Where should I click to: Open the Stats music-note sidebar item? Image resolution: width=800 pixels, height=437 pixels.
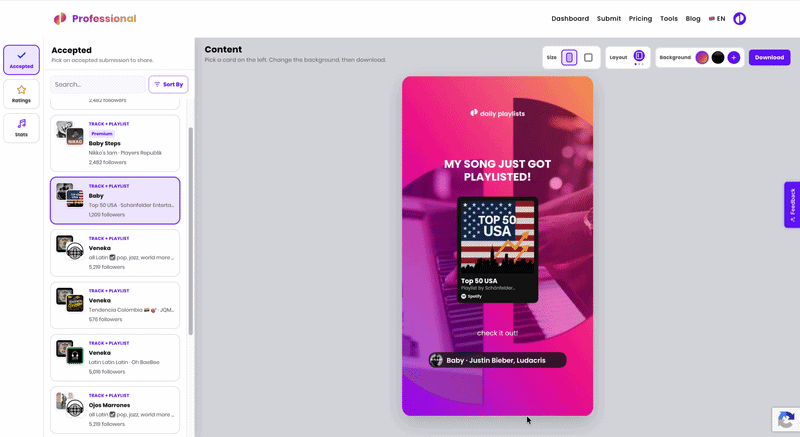point(21,127)
